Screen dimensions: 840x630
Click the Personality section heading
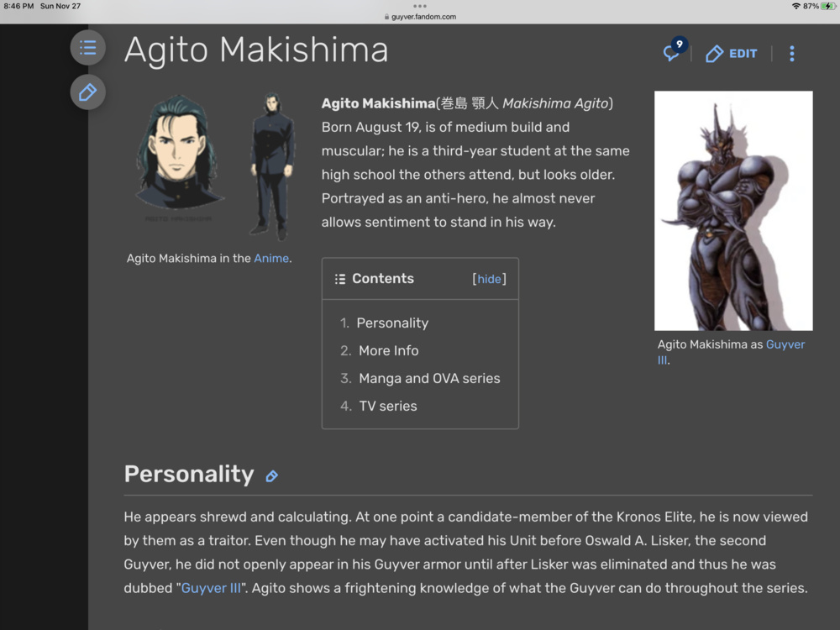tap(189, 474)
